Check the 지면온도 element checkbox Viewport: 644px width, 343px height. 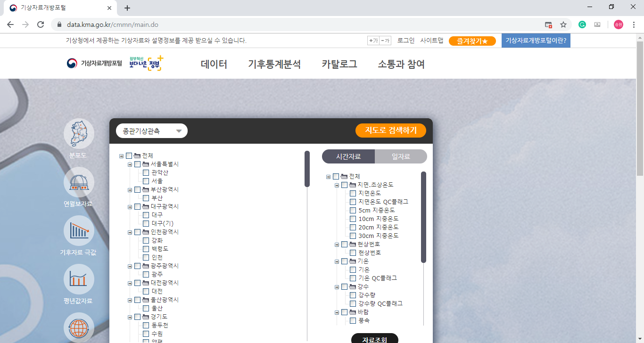tap(353, 193)
